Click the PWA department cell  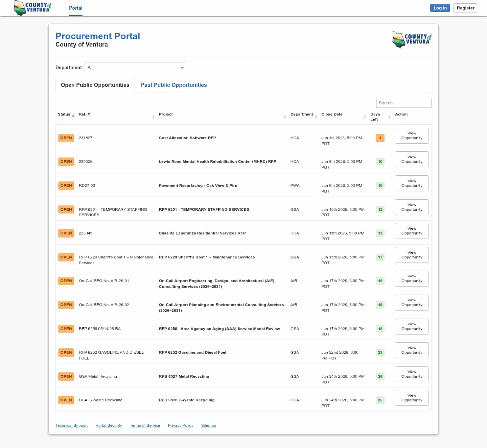295,185
